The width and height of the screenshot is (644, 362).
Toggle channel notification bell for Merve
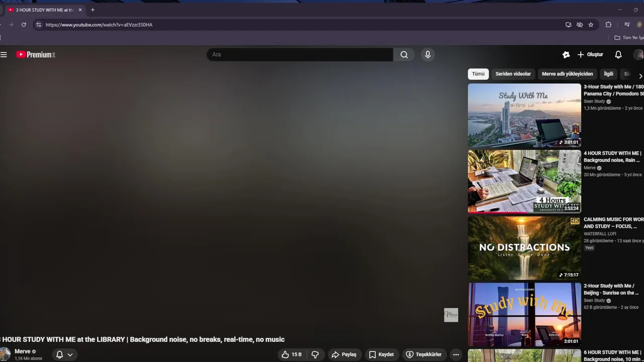(x=59, y=354)
